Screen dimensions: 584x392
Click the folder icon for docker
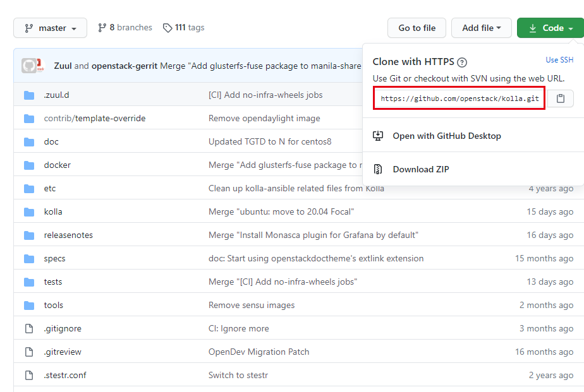[x=29, y=165]
